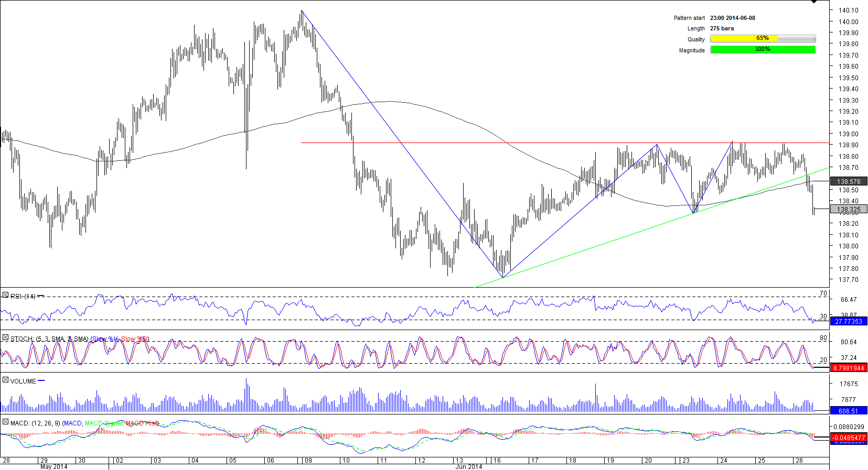Image resolution: width=868 pixels, height=470 pixels.
Task: Click the black triangle marker at top right
Action: tap(813, 2)
